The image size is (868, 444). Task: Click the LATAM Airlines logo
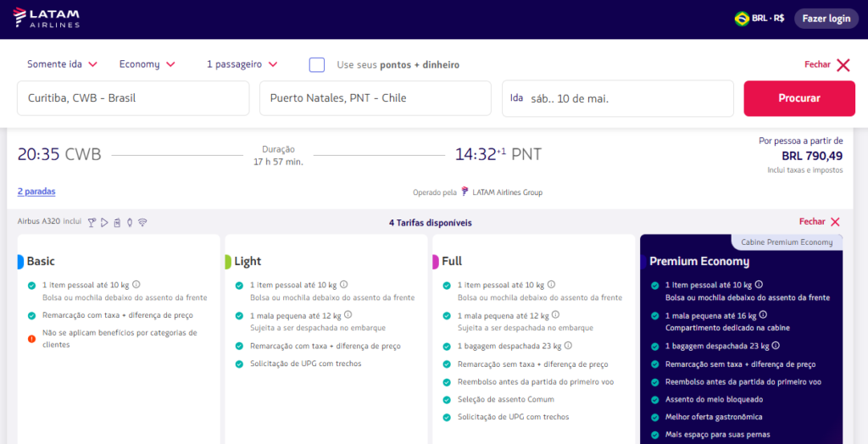tap(47, 19)
